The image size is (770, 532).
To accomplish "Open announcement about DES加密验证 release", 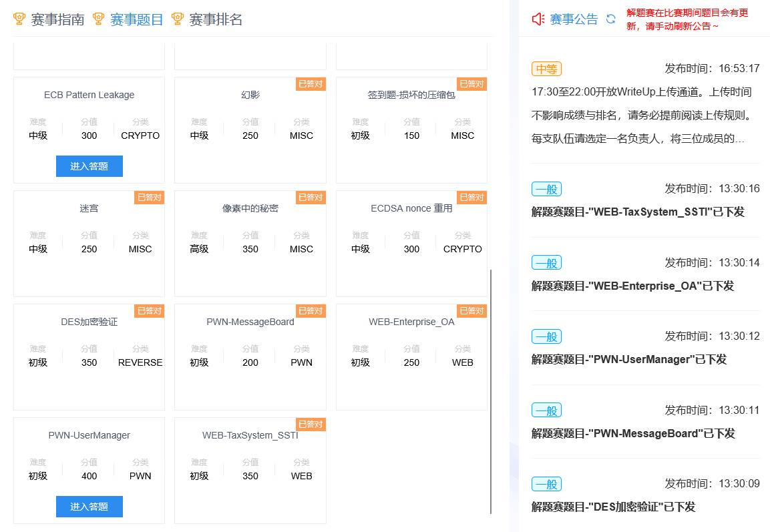I will (x=613, y=507).
